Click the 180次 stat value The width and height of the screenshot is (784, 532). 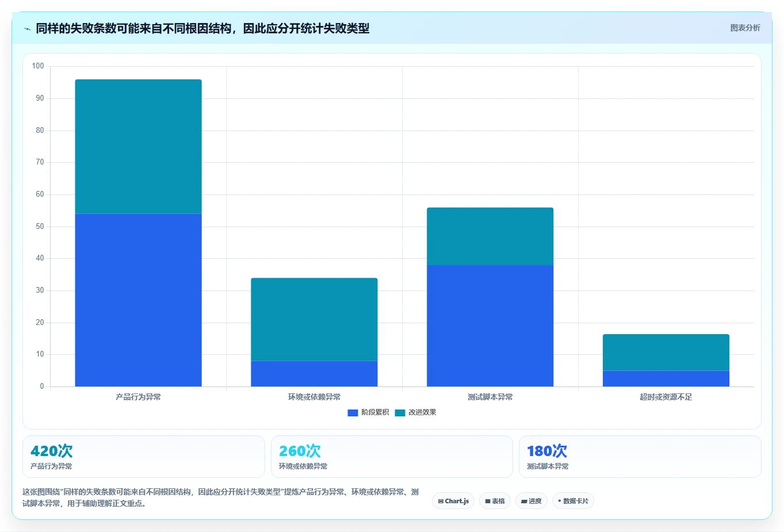coord(547,451)
